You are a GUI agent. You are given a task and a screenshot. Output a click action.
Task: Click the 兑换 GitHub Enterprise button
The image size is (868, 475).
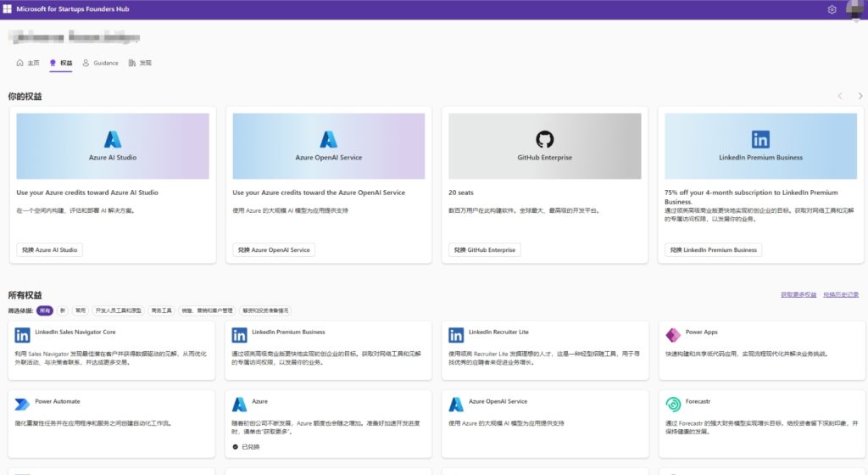click(484, 249)
